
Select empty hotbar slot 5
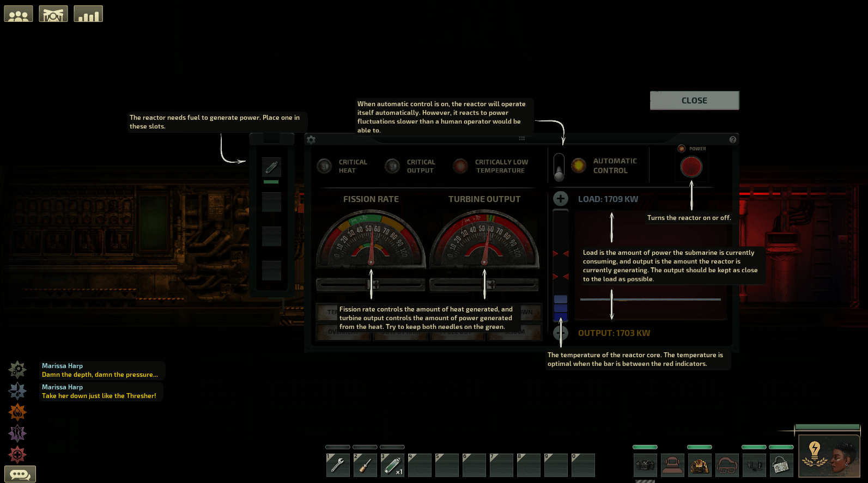(447, 465)
